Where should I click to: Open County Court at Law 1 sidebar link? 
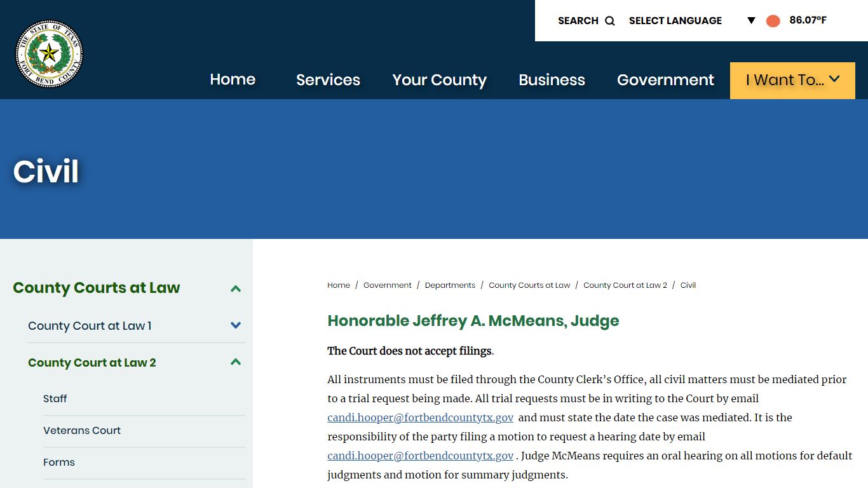point(90,326)
